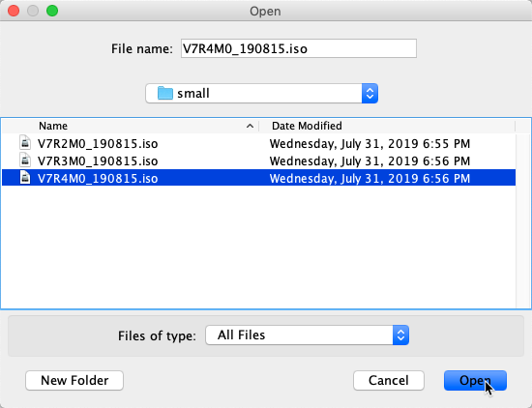The width and height of the screenshot is (532, 408).
Task: Click the small folder icon in path dropdown
Action: pyautogui.click(x=165, y=93)
